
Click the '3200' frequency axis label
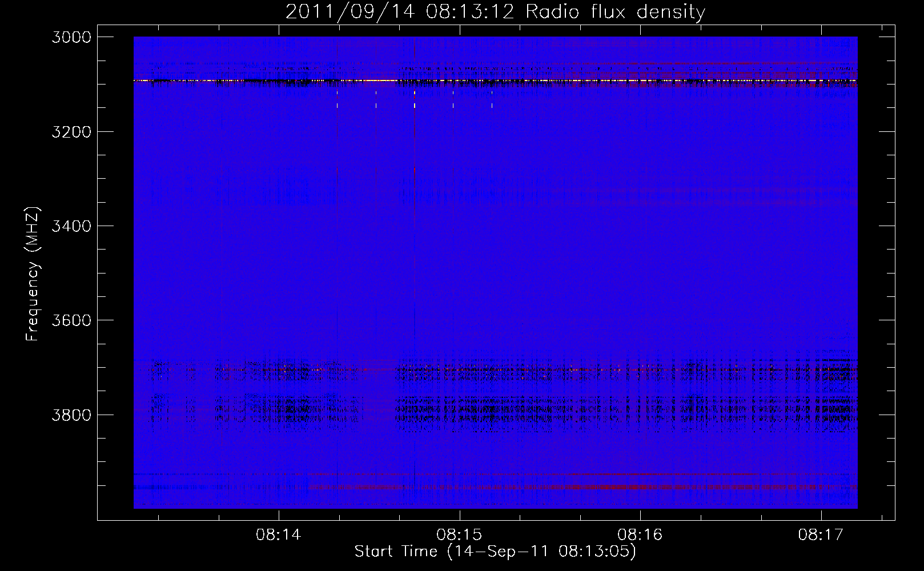71,132
